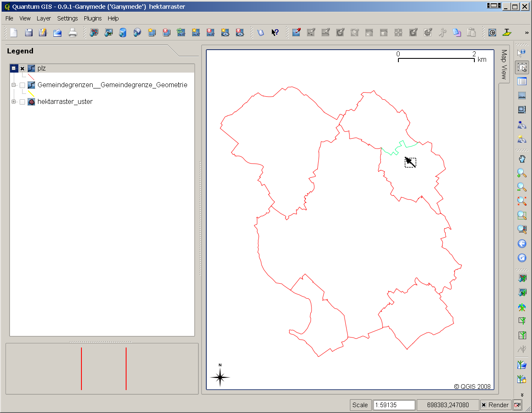
Task: Show the hektarraster_uster layer
Action: (x=23, y=102)
